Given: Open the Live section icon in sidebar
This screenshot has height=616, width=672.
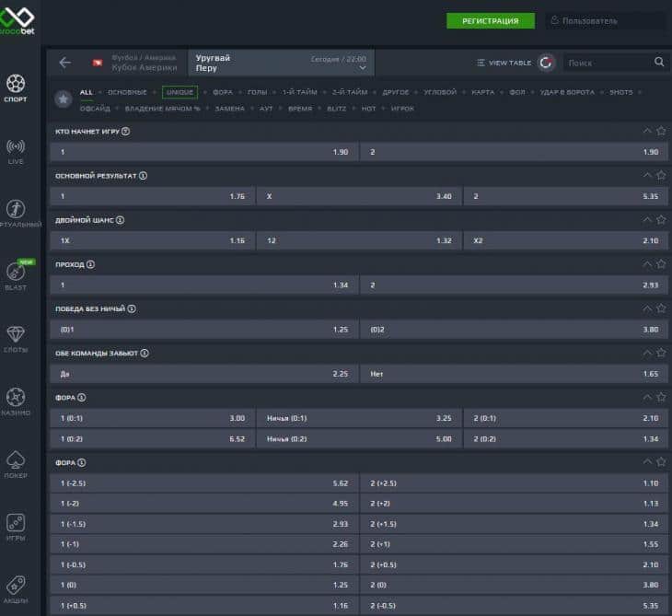Looking at the screenshot, I should pos(16,146).
